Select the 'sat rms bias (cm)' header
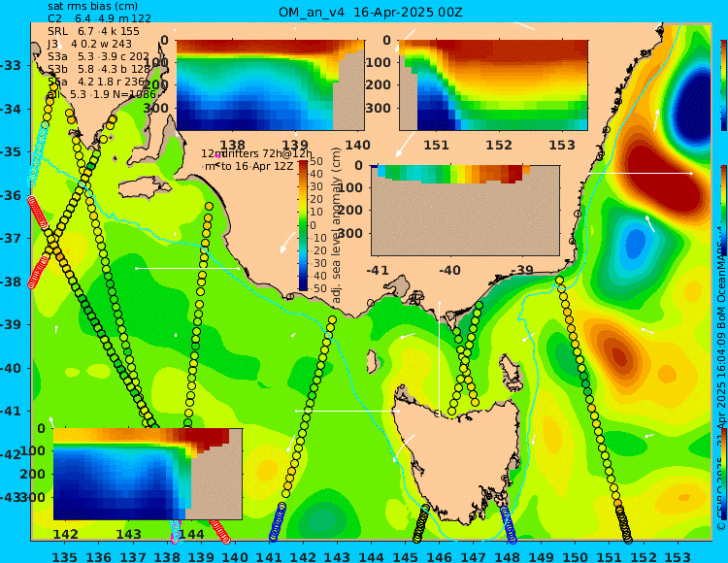Viewport: 728px width, 563px height. 93,7
